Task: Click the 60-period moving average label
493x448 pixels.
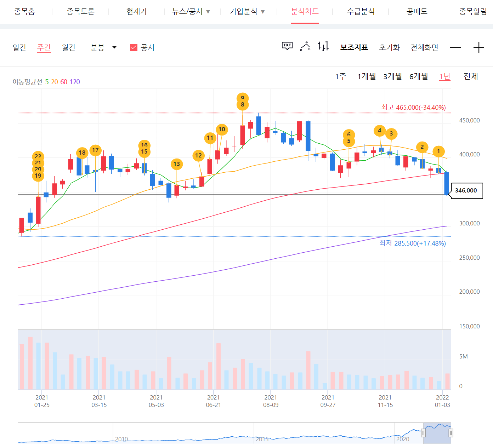Action: point(64,82)
